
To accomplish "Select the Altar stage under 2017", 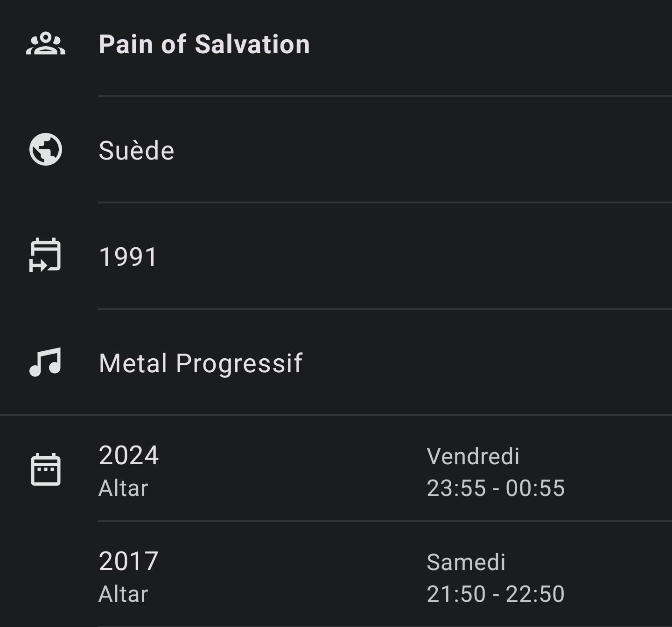I will pyautogui.click(x=123, y=594).
